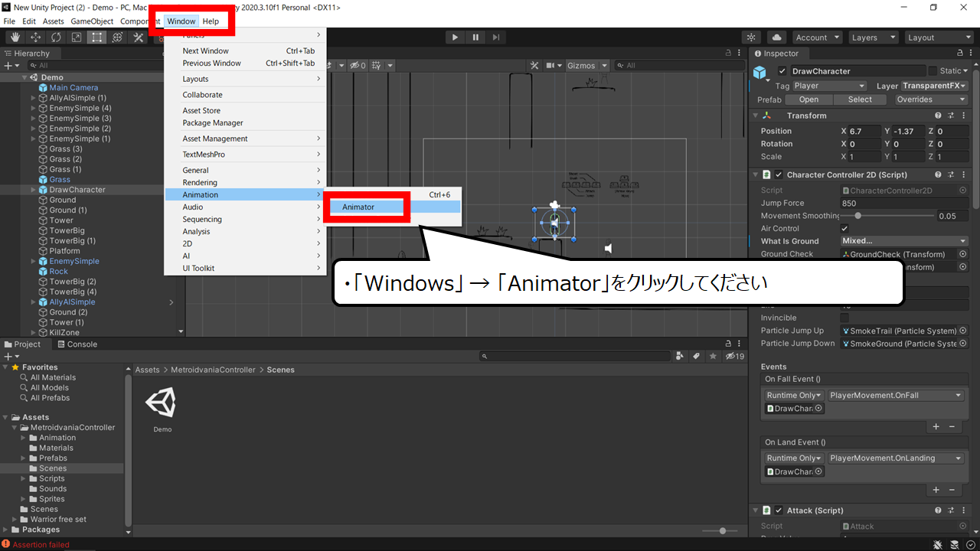Click the prefab Select button

[860, 99]
